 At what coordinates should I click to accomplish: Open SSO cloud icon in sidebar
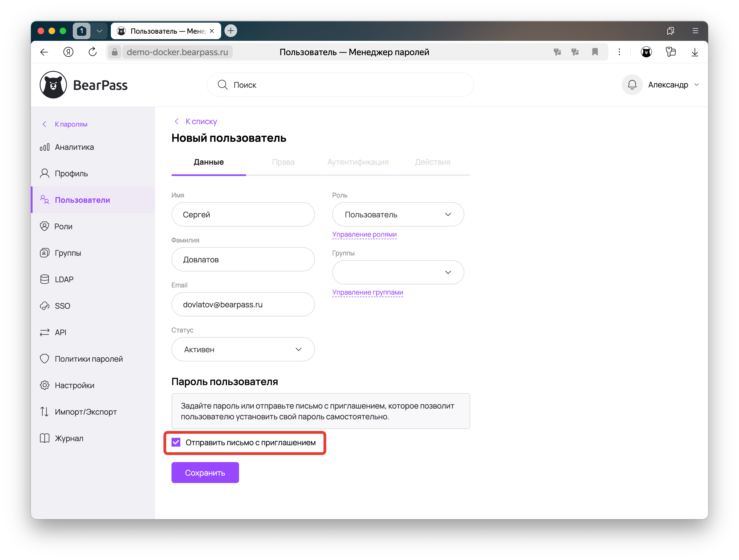coord(44,306)
